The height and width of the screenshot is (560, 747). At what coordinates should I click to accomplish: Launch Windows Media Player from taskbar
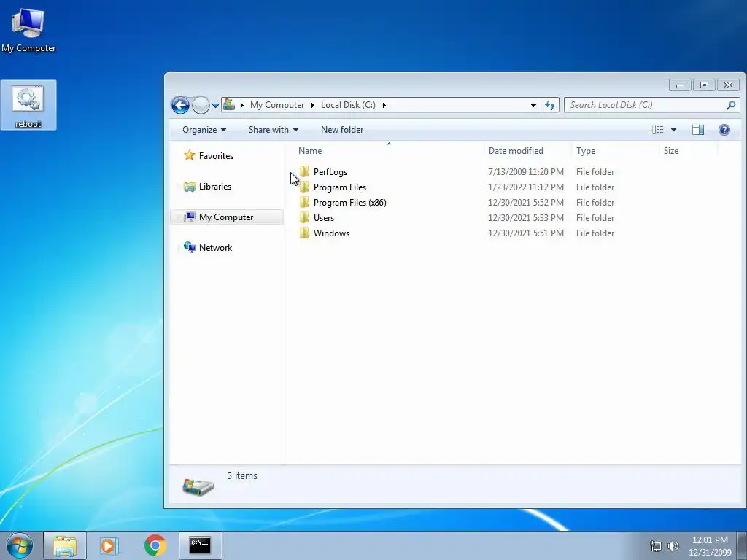[x=109, y=545]
